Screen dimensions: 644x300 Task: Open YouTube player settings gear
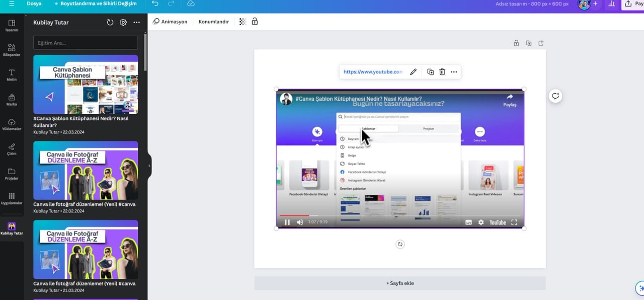[x=481, y=222]
